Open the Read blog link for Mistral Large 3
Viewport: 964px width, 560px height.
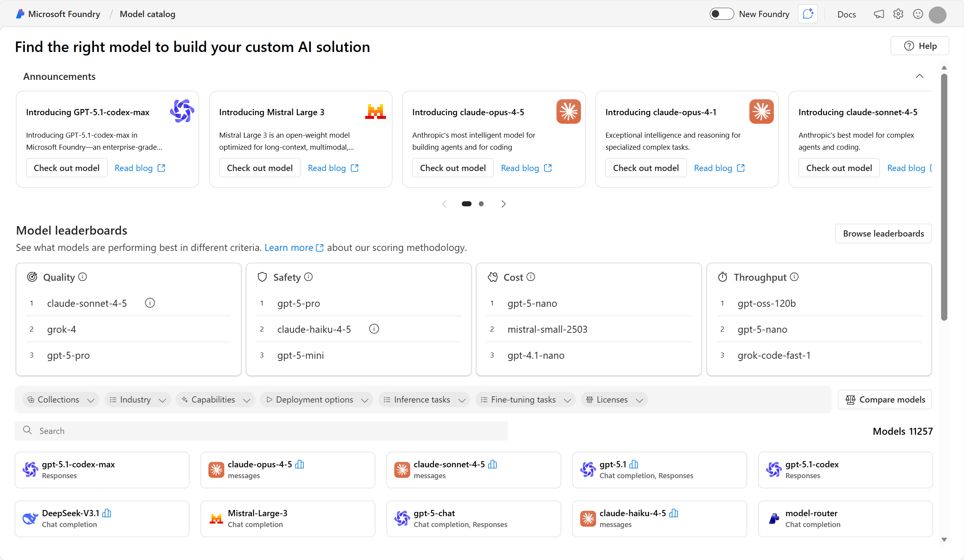[x=327, y=168]
